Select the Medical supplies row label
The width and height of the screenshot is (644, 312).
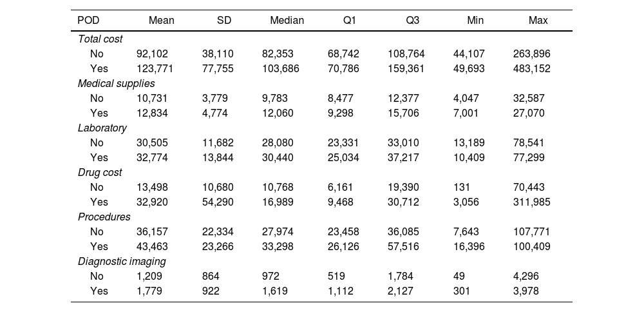[117, 83]
